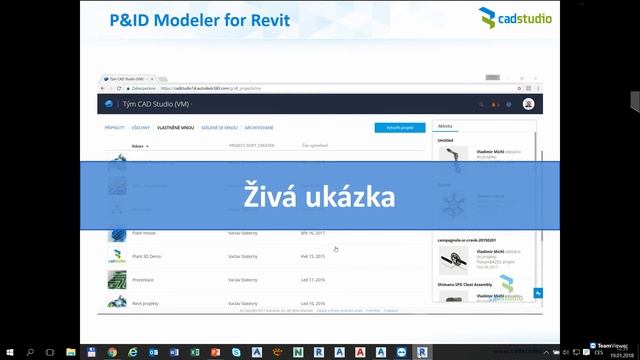Open Word from the taskbar
Image resolution: width=640 pixels, height=360 pixels.
(x=174, y=352)
